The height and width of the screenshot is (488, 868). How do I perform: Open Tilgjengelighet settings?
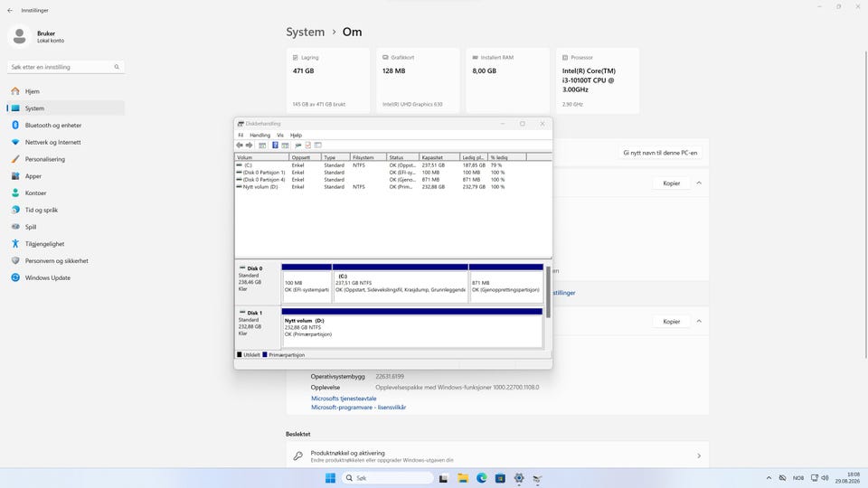[65, 244]
